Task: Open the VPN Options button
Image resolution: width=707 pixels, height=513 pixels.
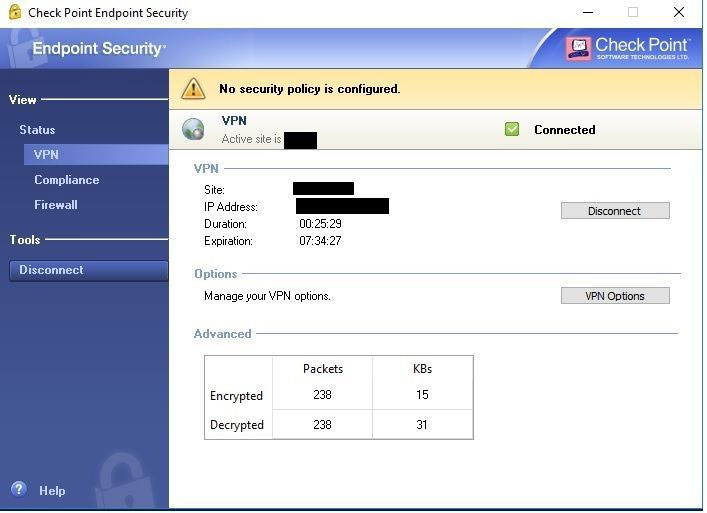Action: point(614,296)
